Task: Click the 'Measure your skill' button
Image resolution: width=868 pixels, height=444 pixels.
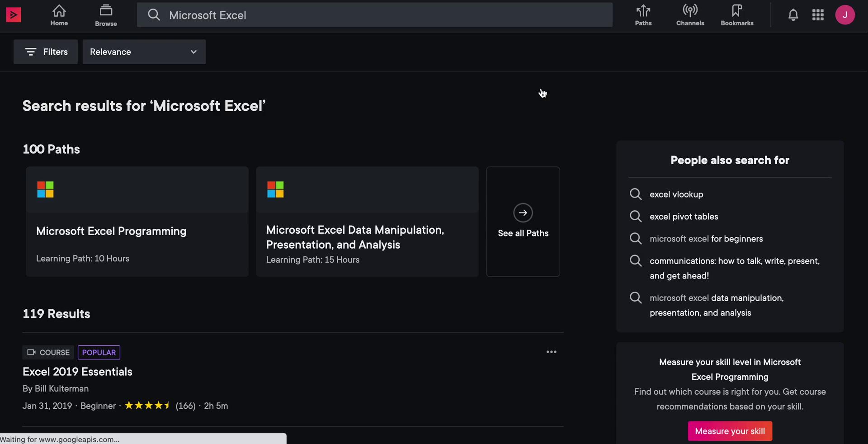Action: pyautogui.click(x=730, y=431)
